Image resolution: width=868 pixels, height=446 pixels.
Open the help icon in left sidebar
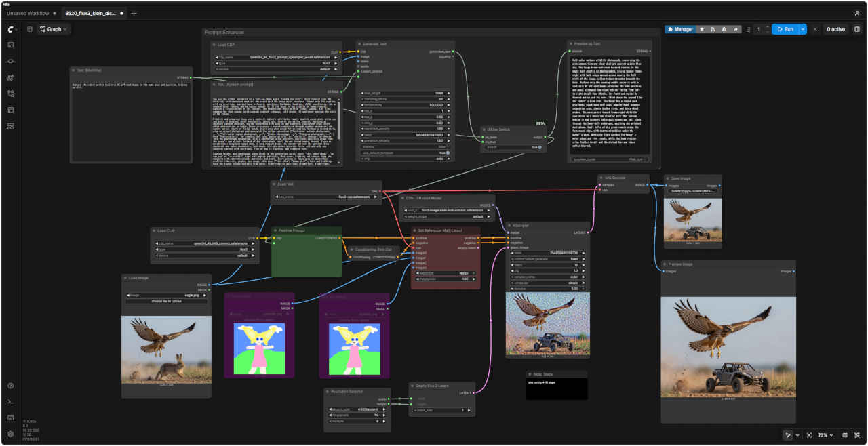tap(11, 386)
